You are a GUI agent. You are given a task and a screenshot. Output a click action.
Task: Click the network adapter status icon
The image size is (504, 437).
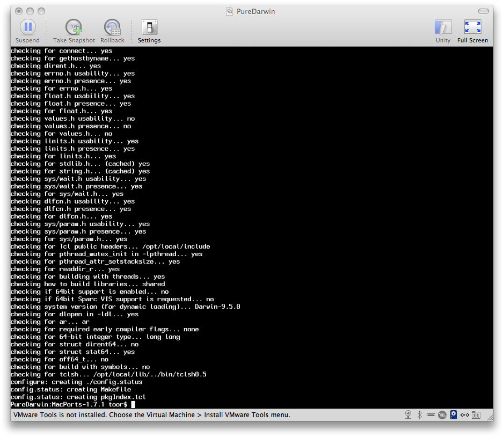tap(465, 415)
